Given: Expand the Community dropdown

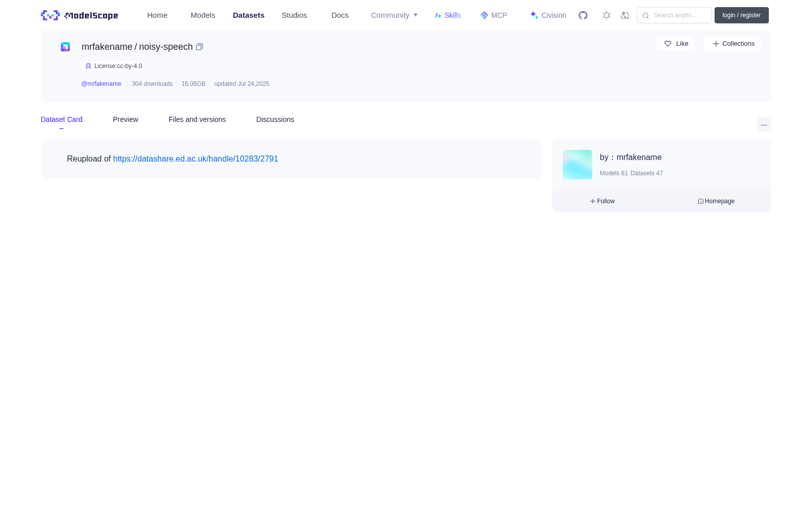Looking at the screenshot, I should coord(394,15).
